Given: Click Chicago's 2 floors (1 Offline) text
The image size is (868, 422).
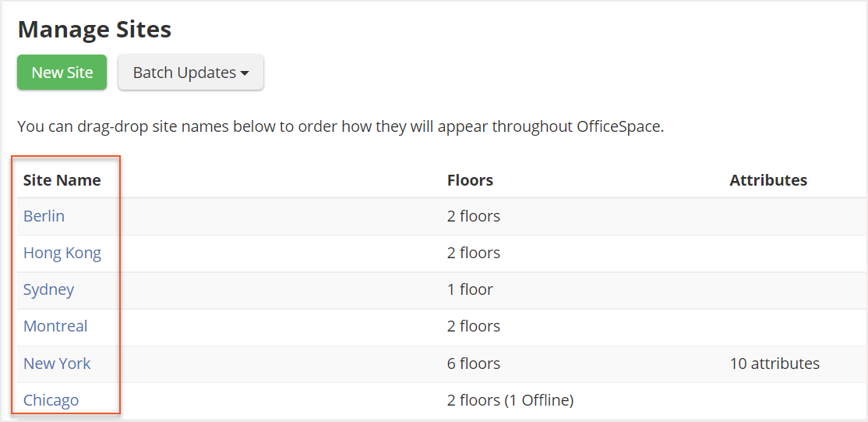Looking at the screenshot, I should click(x=510, y=400).
